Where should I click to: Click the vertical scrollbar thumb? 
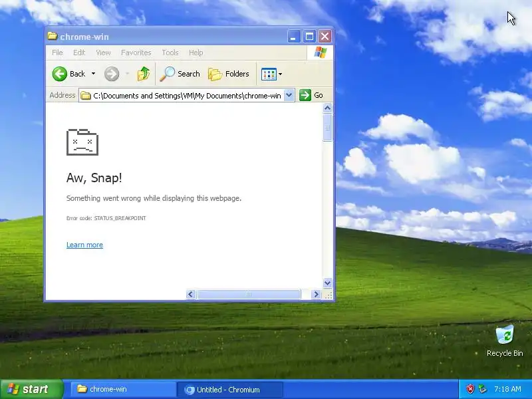[327, 128]
